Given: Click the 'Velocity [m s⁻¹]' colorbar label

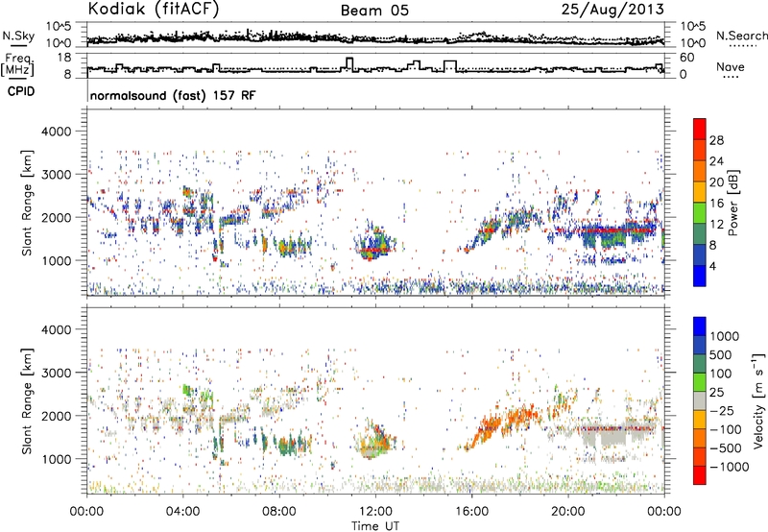Looking at the screenshot, I should tap(757, 400).
